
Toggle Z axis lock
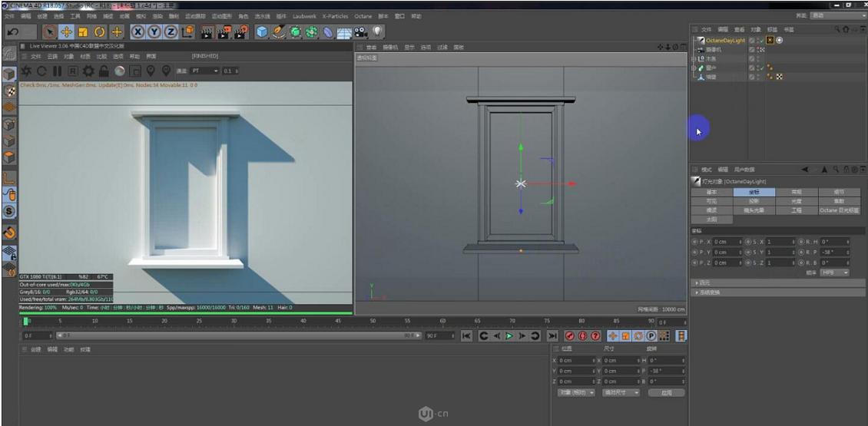click(x=171, y=32)
